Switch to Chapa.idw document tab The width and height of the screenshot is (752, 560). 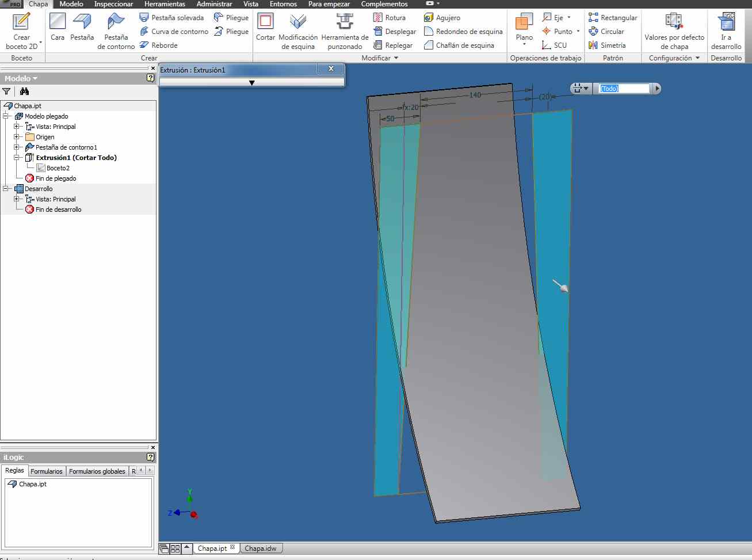click(x=260, y=548)
